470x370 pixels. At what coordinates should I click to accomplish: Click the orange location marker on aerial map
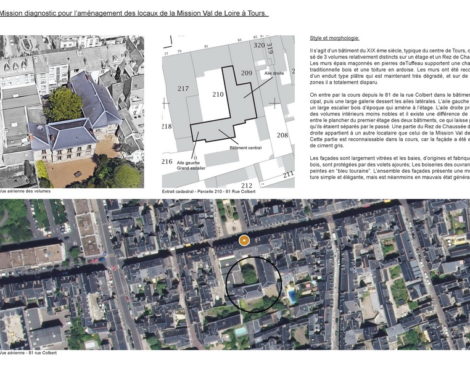click(244, 240)
